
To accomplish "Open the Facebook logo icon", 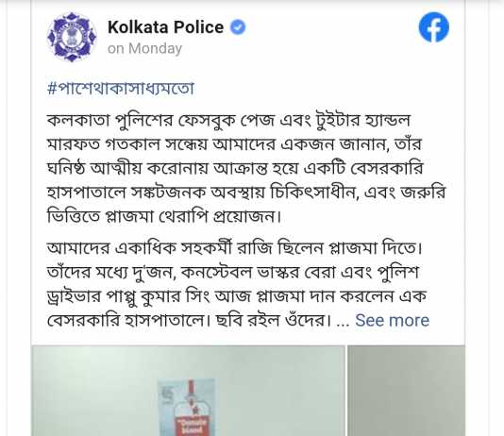I will point(434,27).
